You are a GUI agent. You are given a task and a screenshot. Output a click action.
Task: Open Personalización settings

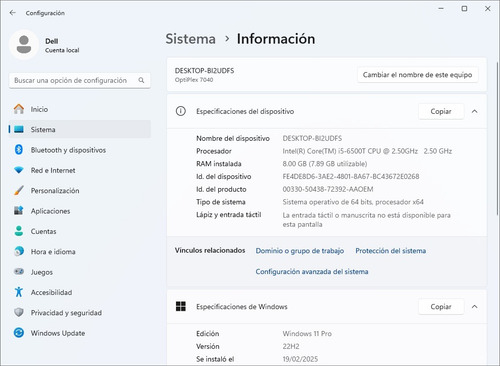[80, 190]
